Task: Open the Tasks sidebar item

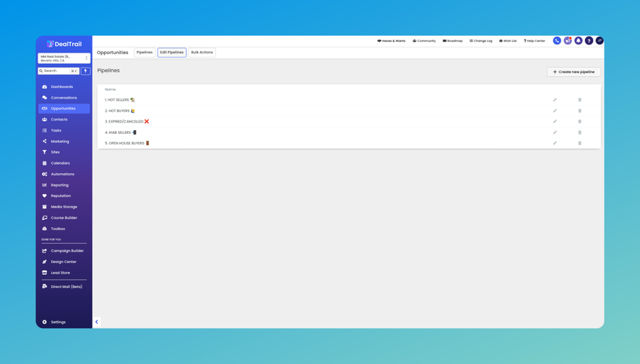Action: [64, 130]
